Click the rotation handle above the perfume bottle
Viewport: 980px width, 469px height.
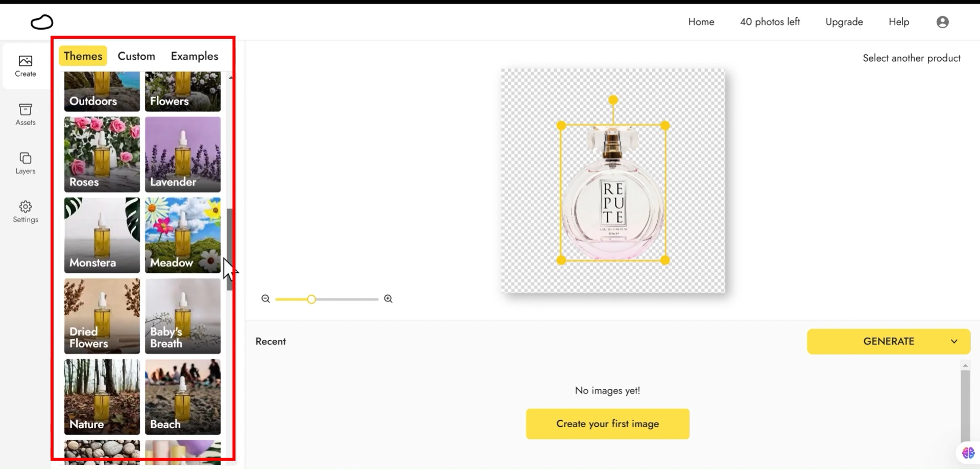613,100
